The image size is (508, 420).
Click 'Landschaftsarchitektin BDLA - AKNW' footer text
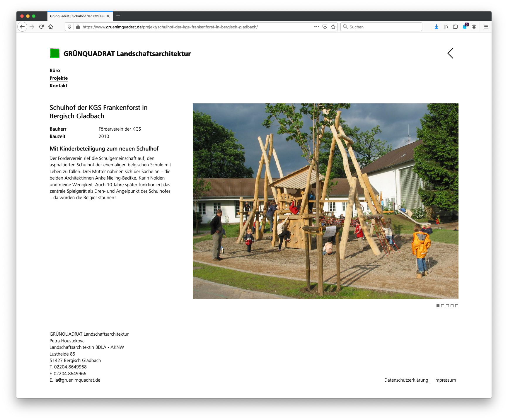tap(87, 347)
